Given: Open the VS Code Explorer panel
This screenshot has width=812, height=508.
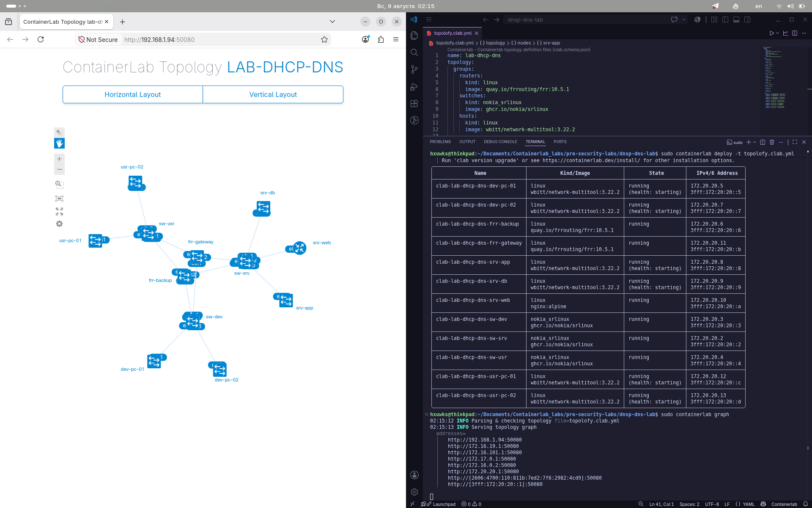Looking at the screenshot, I should point(414,36).
